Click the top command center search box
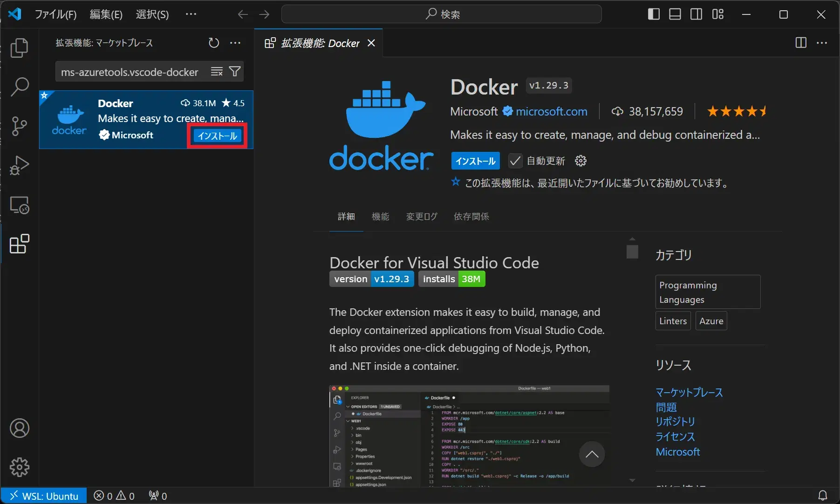Screen dimensions: 840x504 [x=442, y=14]
